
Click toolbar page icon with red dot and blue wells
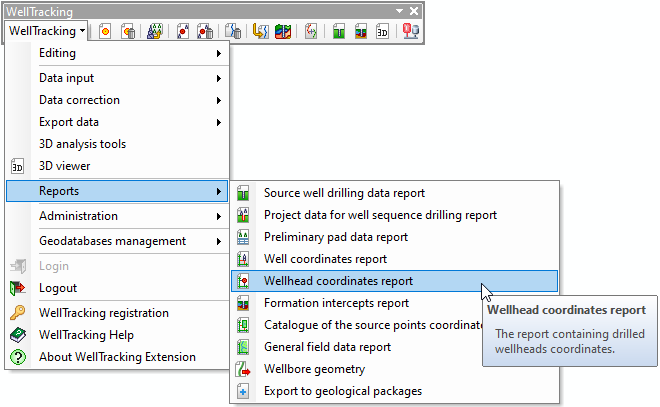183,31
